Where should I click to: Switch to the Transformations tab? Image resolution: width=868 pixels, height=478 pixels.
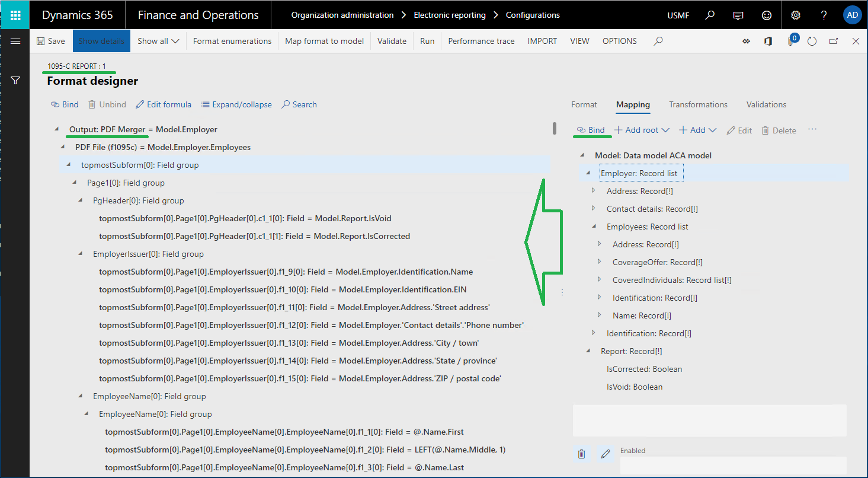point(698,104)
